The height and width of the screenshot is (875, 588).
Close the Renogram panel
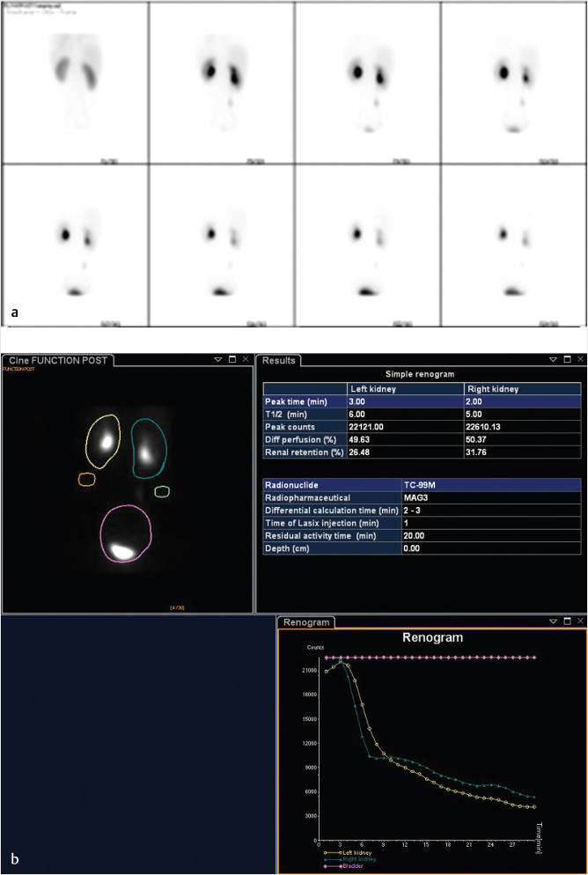(579, 622)
